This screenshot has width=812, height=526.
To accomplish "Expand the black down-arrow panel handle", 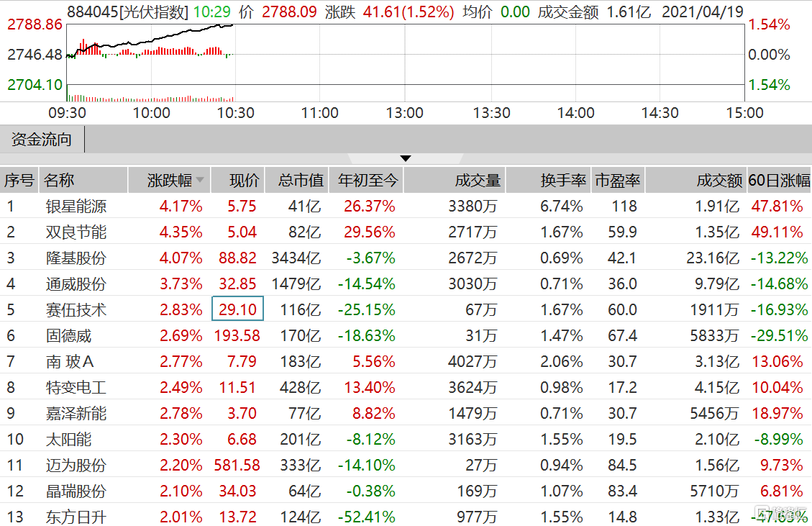I will tap(406, 158).
